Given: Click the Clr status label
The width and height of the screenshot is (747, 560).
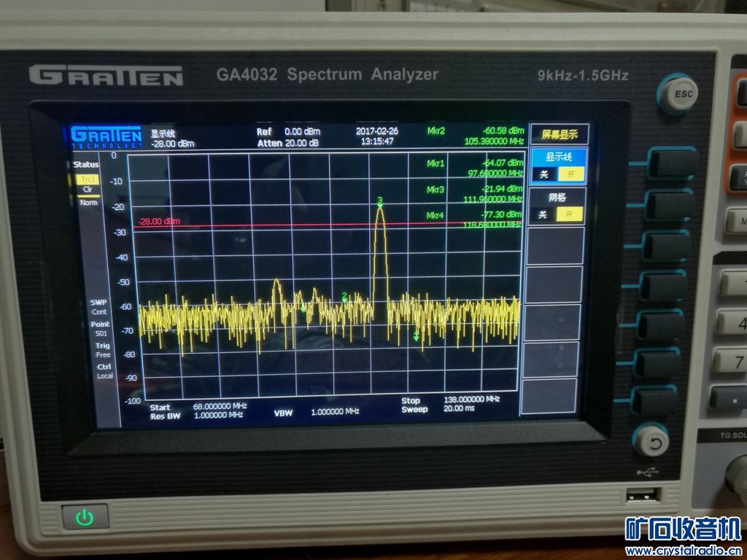Looking at the screenshot, I should tap(88, 190).
